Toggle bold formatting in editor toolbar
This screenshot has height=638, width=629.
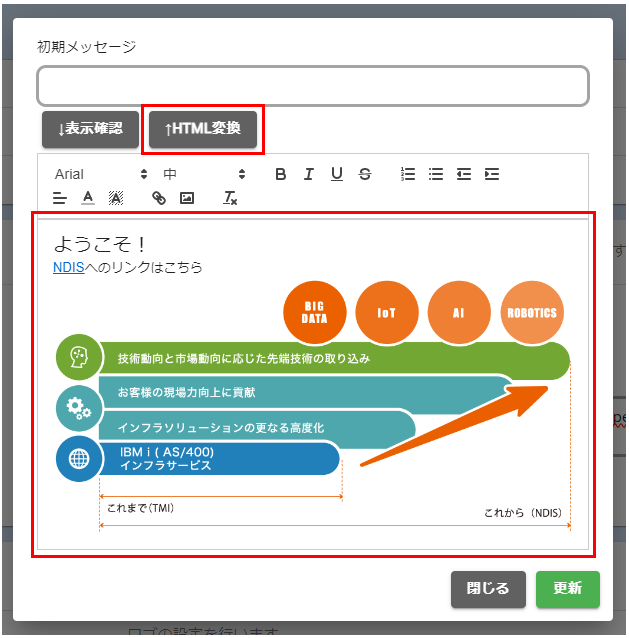point(281,174)
